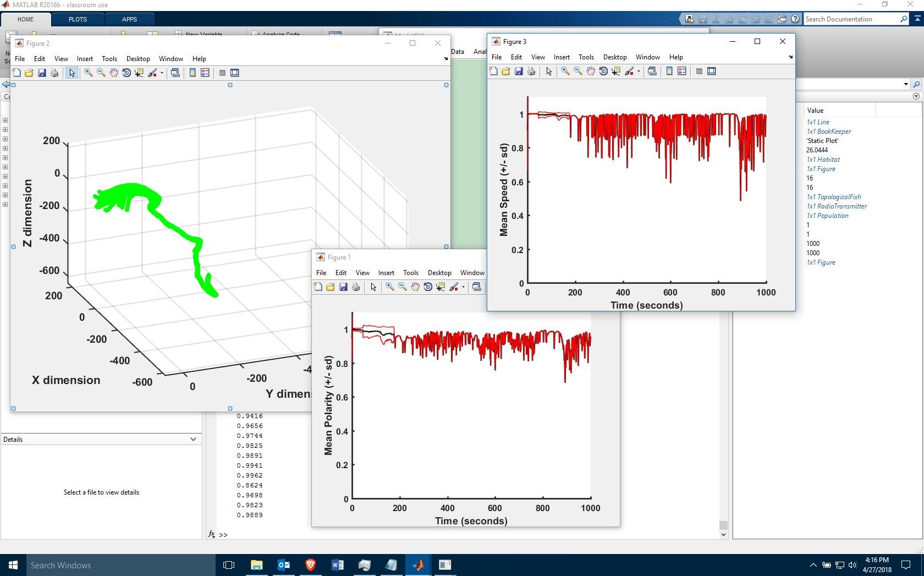Minimize the MATLAB toolstrip with top-right arrow
Image resolution: width=924 pixels, height=576 pixels.
tap(917, 19)
